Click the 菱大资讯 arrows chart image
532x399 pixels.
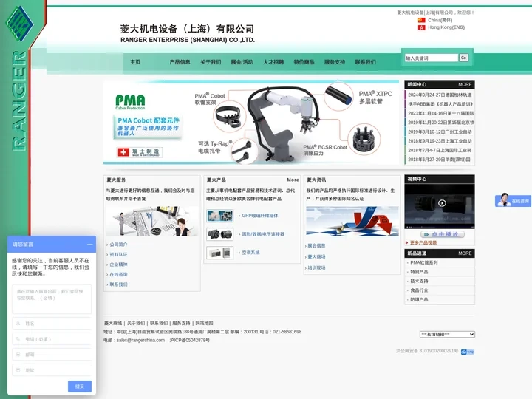point(352,221)
